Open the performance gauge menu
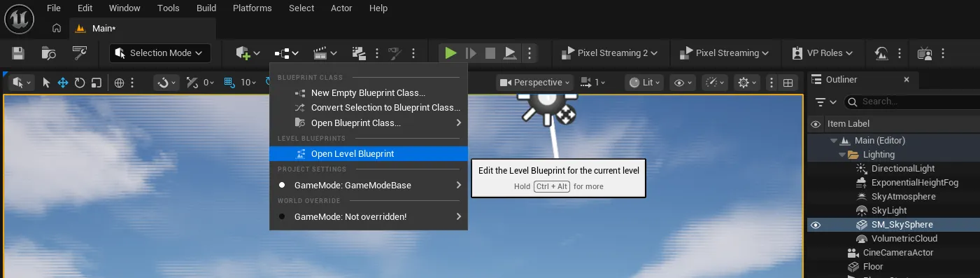 coord(714,83)
